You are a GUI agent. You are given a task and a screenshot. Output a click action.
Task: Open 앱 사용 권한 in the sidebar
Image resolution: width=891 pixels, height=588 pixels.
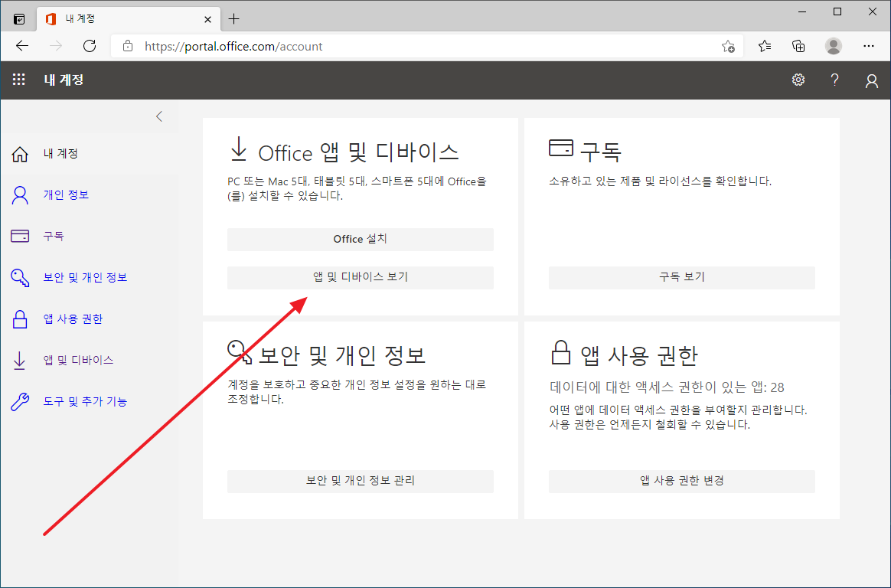click(73, 319)
